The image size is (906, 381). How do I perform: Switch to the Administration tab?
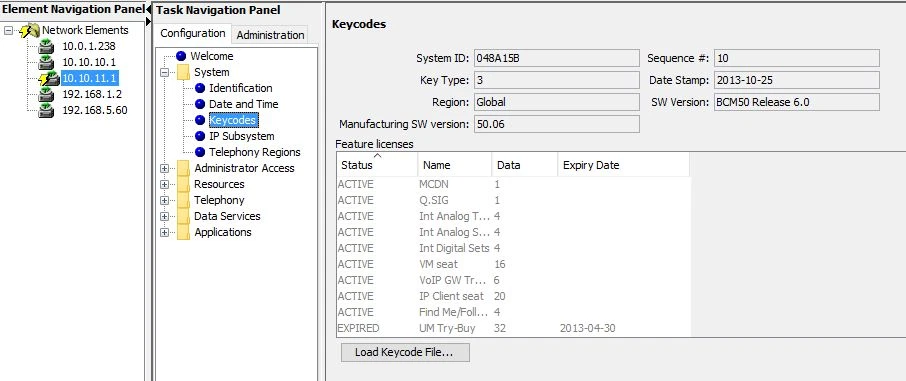coord(270,35)
